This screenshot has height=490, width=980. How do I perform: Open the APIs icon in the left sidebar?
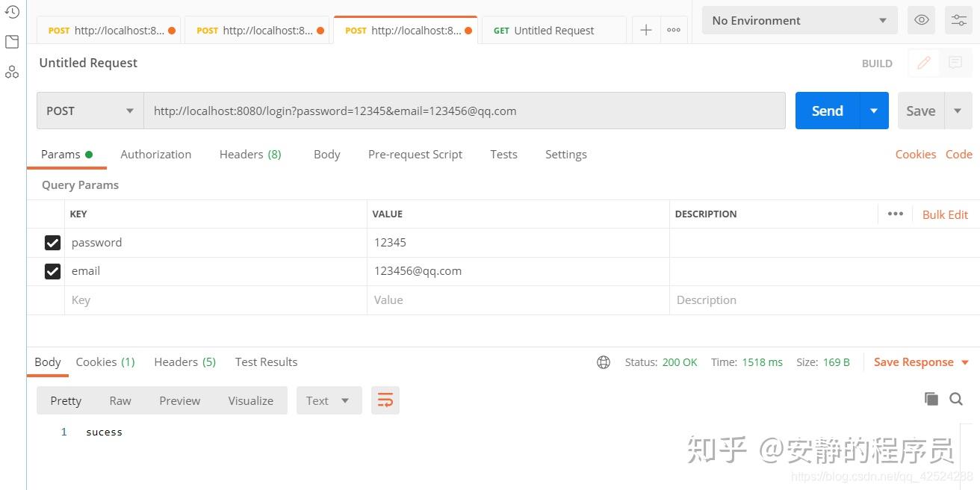coord(11,71)
